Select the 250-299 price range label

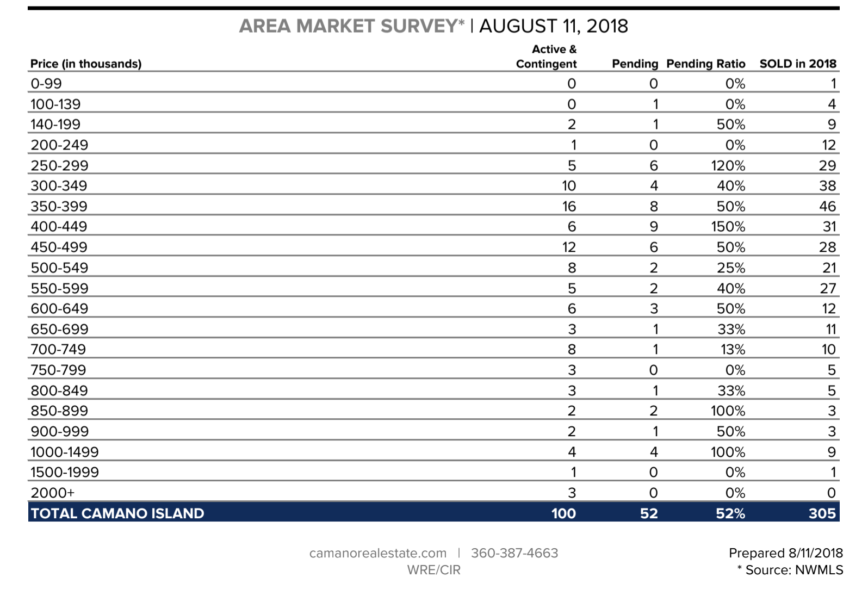pyautogui.click(x=59, y=165)
